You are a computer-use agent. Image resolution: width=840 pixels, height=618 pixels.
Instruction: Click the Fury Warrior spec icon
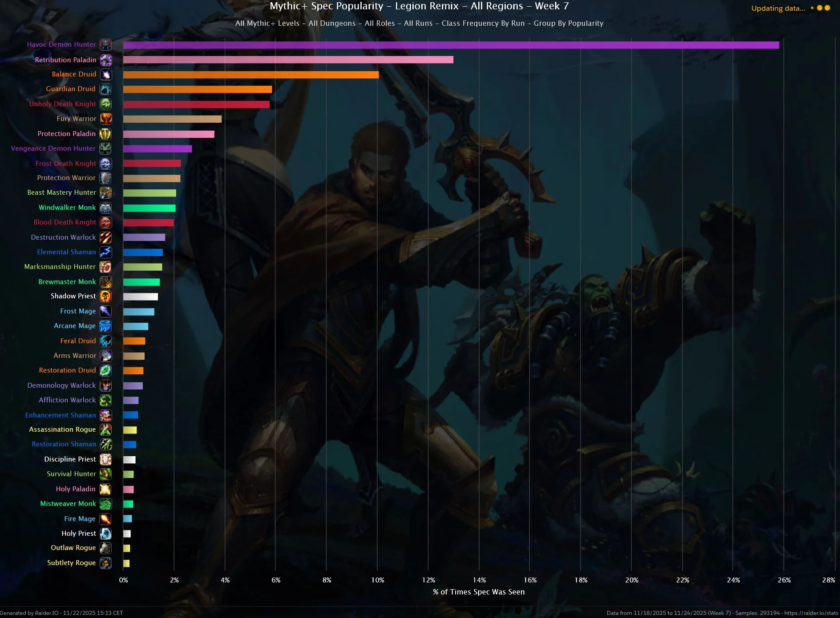pyautogui.click(x=105, y=119)
